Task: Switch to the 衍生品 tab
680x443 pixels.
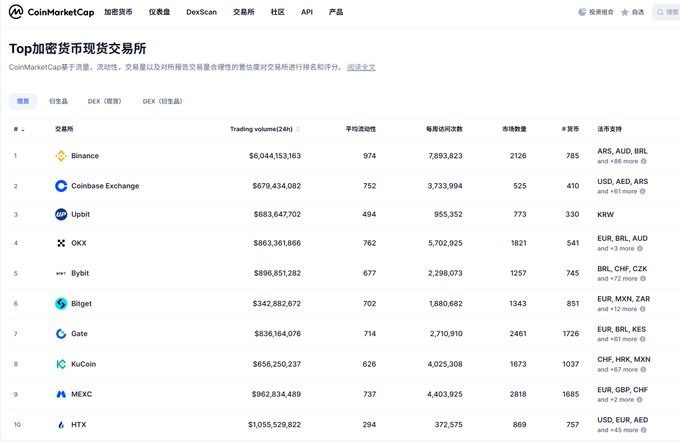Action: coord(58,101)
